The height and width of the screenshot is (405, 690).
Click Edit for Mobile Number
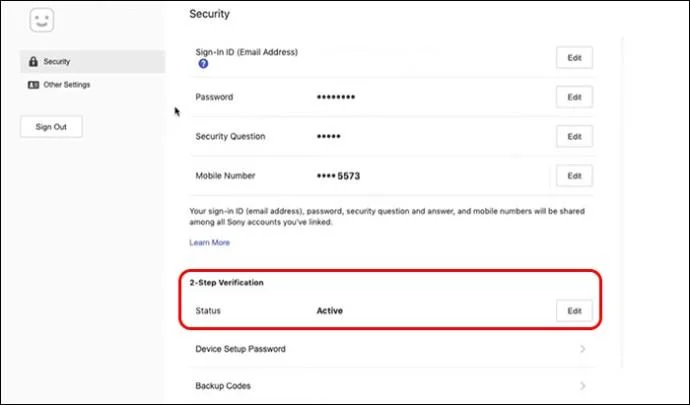[x=574, y=175]
